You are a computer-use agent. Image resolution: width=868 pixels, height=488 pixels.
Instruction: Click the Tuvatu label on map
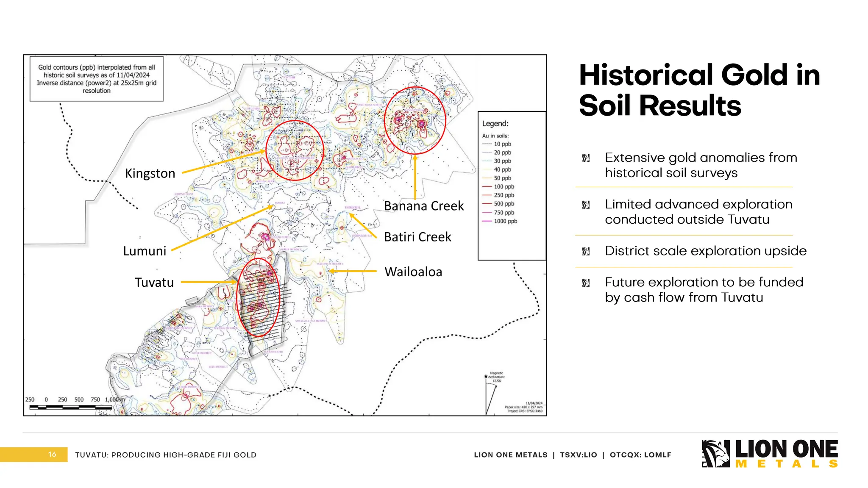[154, 283]
